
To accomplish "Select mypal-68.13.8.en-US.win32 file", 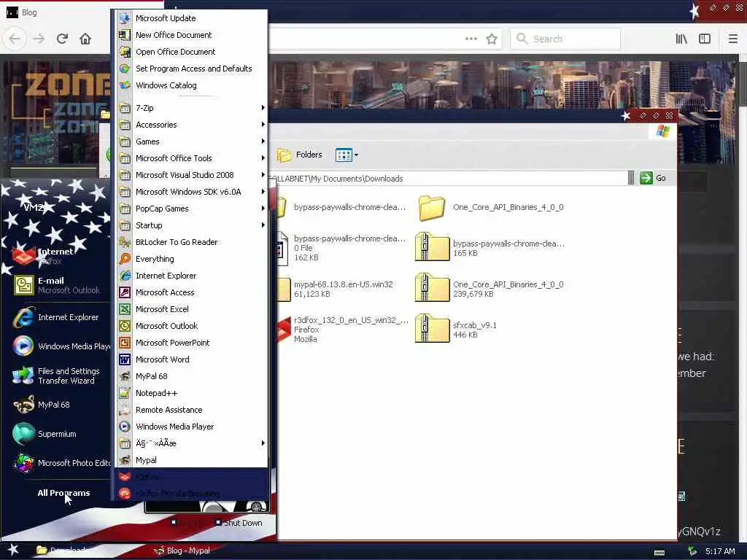I will point(336,289).
